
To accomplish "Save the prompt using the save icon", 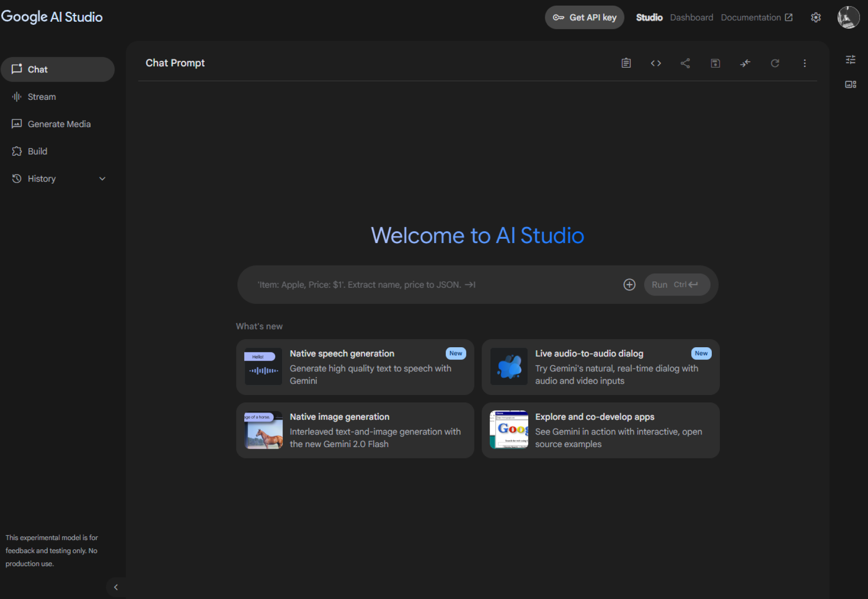I will click(x=715, y=63).
